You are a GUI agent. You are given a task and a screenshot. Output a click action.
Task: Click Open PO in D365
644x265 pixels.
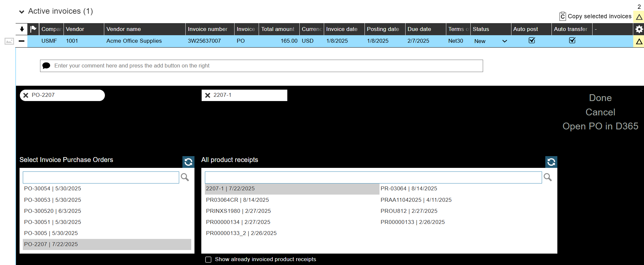[600, 126]
